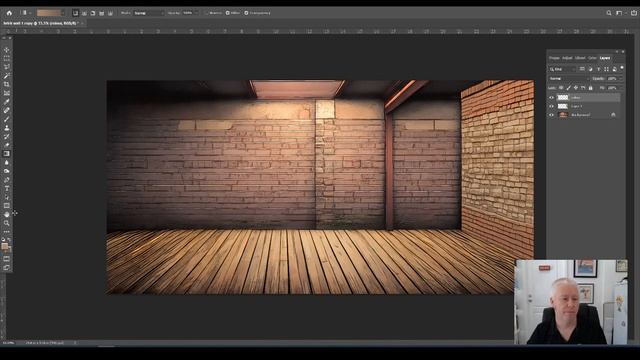
Task: Toggle the layer filter on/off switch
Action: [x=622, y=68]
